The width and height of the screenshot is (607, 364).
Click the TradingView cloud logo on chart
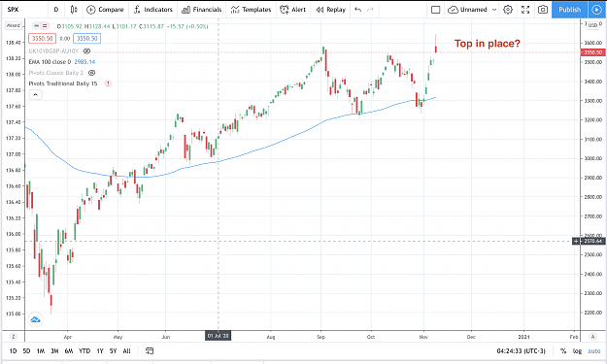coord(35,320)
